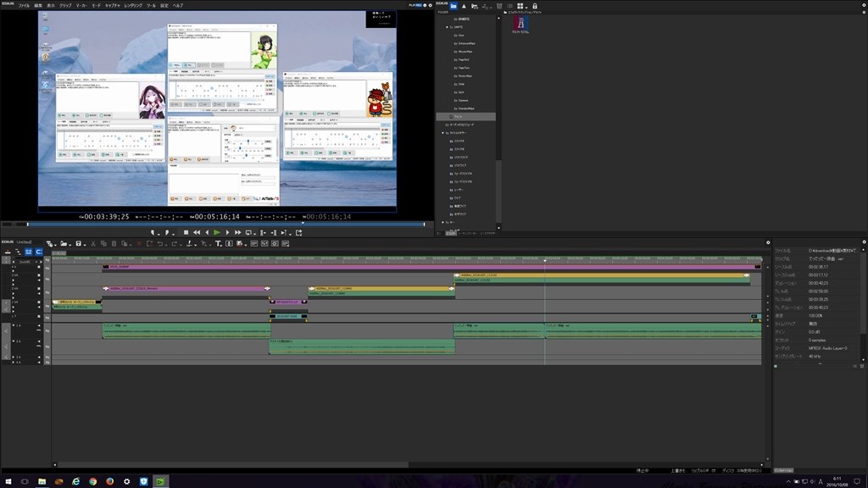Set In point with the mark-in icon
The image size is (868, 488).
[153, 233]
